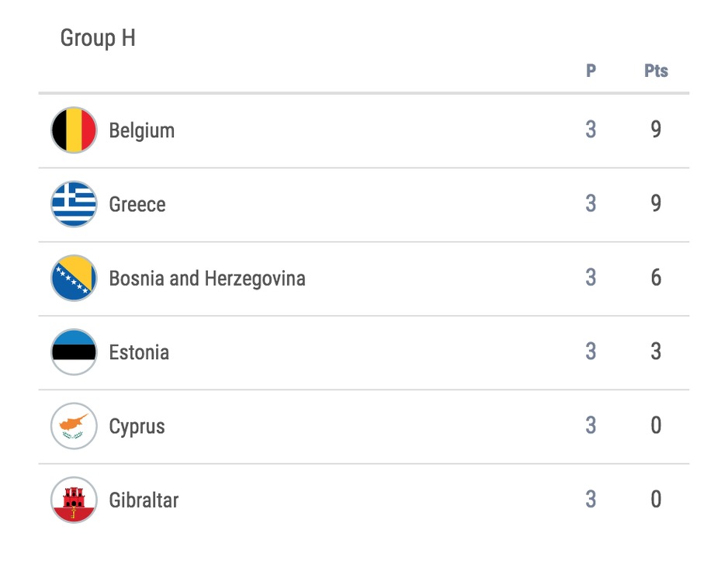Click the P column header

[591, 71]
